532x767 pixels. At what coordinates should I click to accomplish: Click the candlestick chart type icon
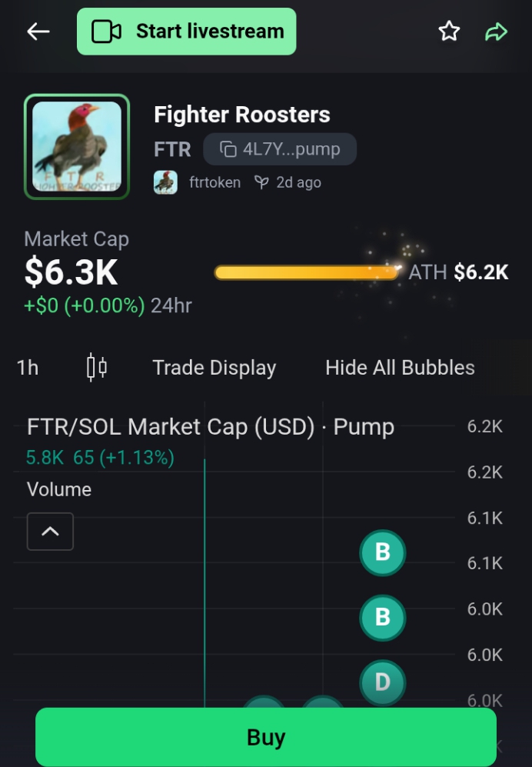coord(97,368)
